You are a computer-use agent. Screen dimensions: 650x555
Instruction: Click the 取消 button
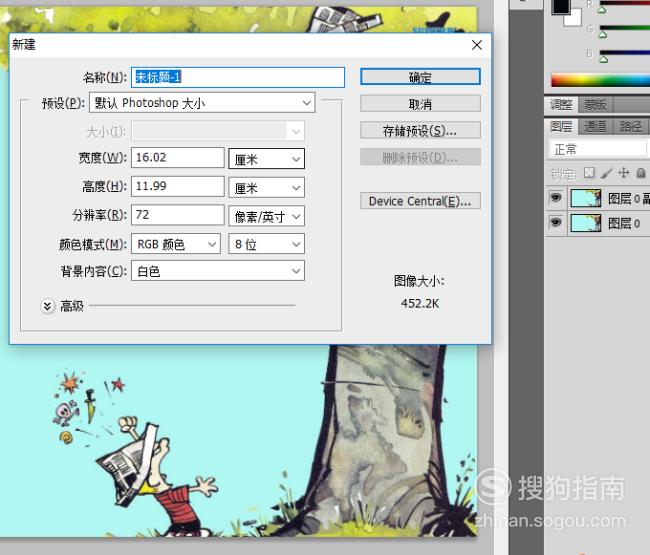point(420,104)
